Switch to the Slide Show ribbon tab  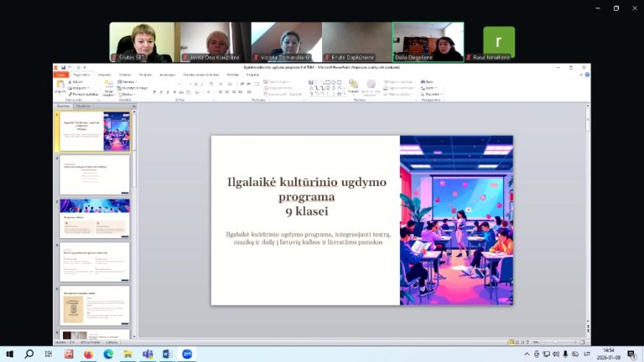pyautogui.click(x=201, y=75)
